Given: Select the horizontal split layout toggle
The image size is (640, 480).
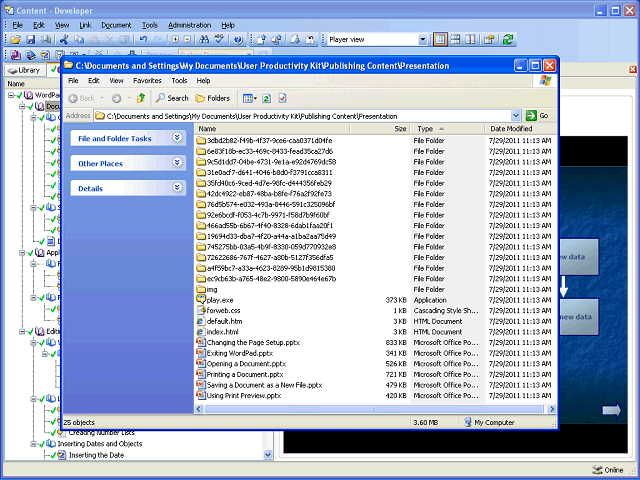Looking at the screenshot, I should click(x=455, y=40).
